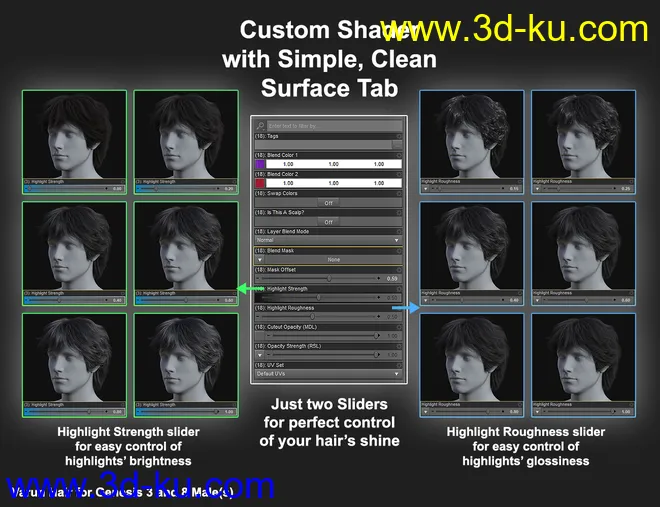Click last 1.00 value of Blend Color 2
This screenshot has width=660, height=507.
(x=379, y=183)
